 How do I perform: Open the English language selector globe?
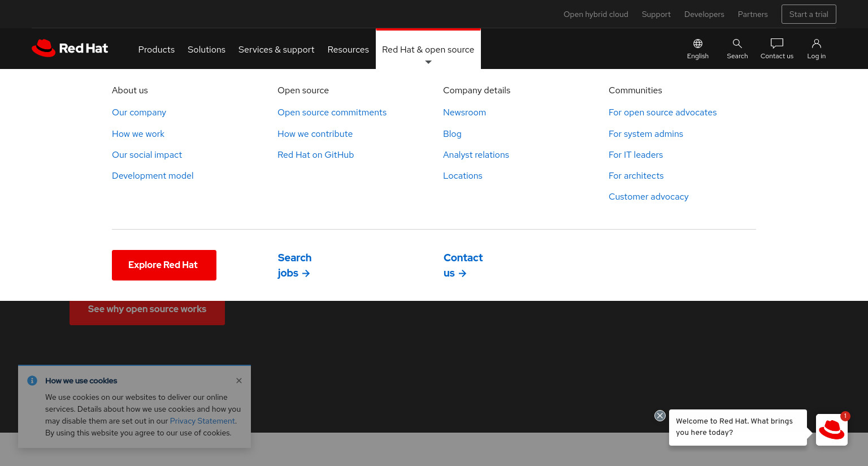[698, 49]
